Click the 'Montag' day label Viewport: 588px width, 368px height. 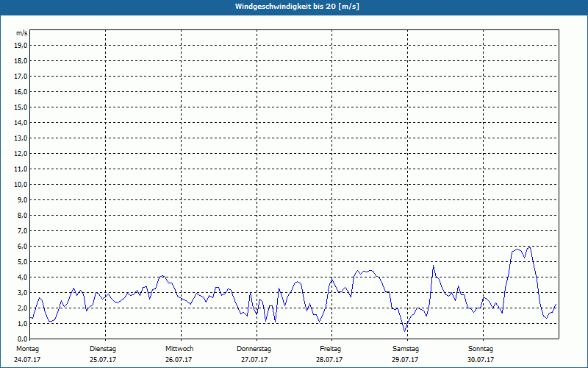[x=27, y=349]
